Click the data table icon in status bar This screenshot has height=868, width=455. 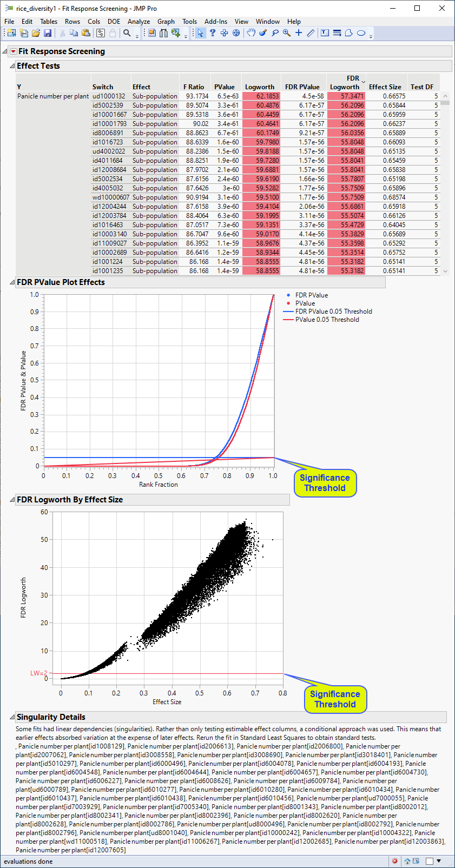[416, 861]
